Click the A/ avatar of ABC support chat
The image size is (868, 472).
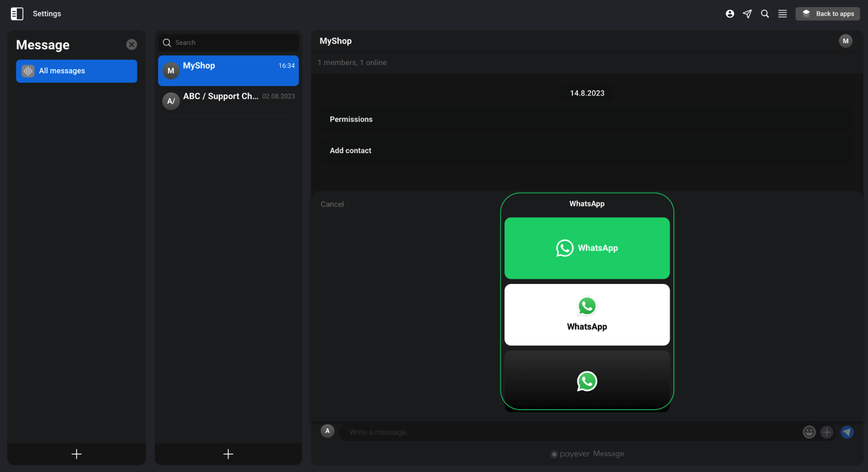(x=170, y=101)
